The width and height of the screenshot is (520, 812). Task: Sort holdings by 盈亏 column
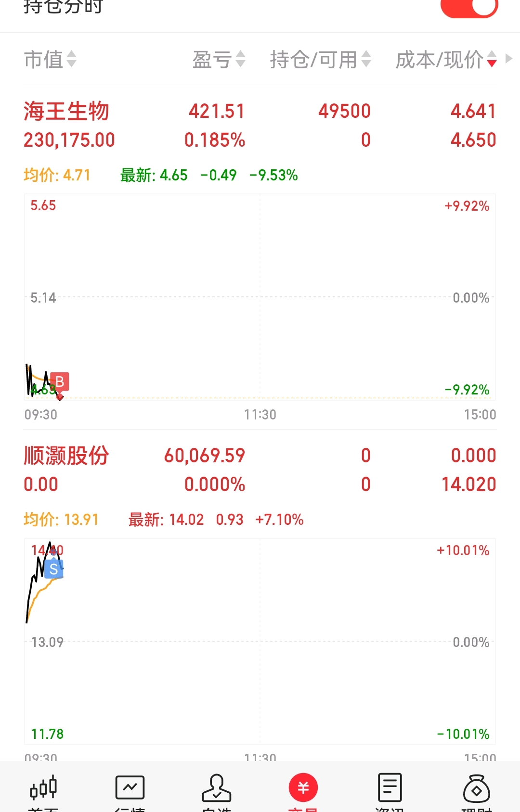tap(219, 60)
